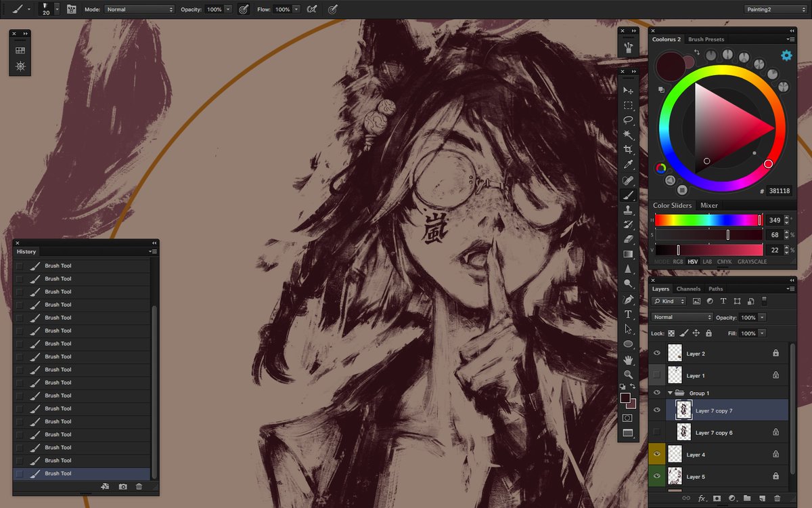Select the Clone Stamp tool
812x508 pixels.
point(628,210)
